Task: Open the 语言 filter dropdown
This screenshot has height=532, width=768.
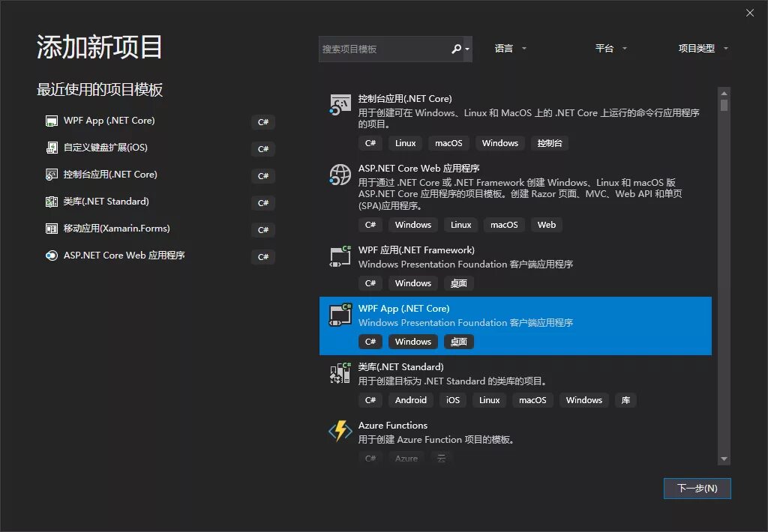Action: [x=510, y=49]
